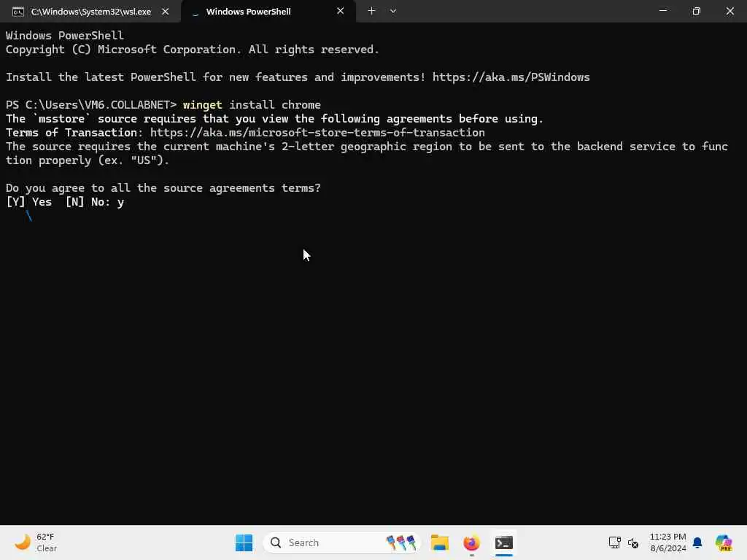Open File Explorer from the taskbar
The width and height of the screenshot is (747, 560).
[x=440, y=542]
